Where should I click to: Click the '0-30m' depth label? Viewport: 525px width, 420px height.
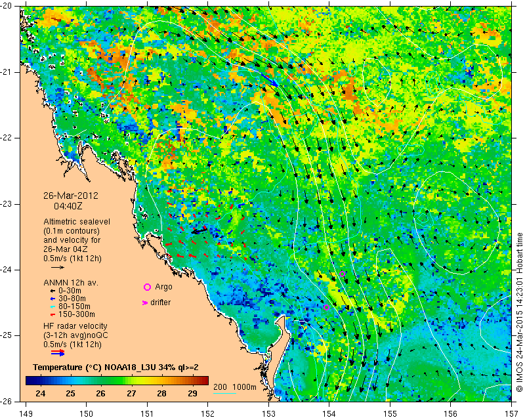(x=70, y=291)
